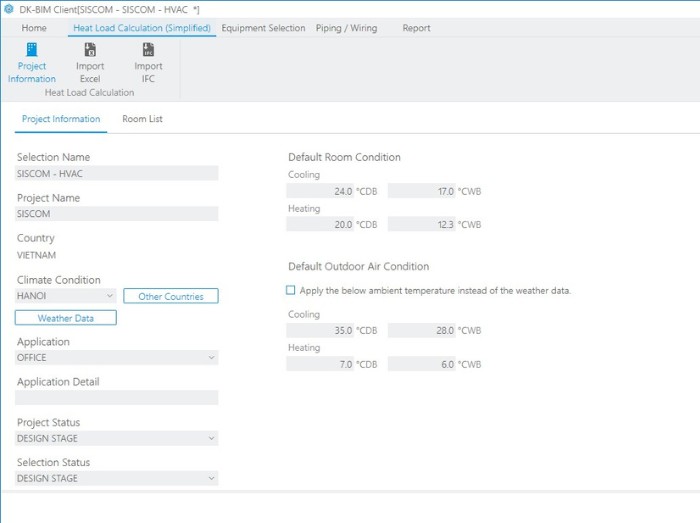This screenshot has height=523, width=700.
Task: Open Project Information ribbon icon
Action: [x=32, y=63]
